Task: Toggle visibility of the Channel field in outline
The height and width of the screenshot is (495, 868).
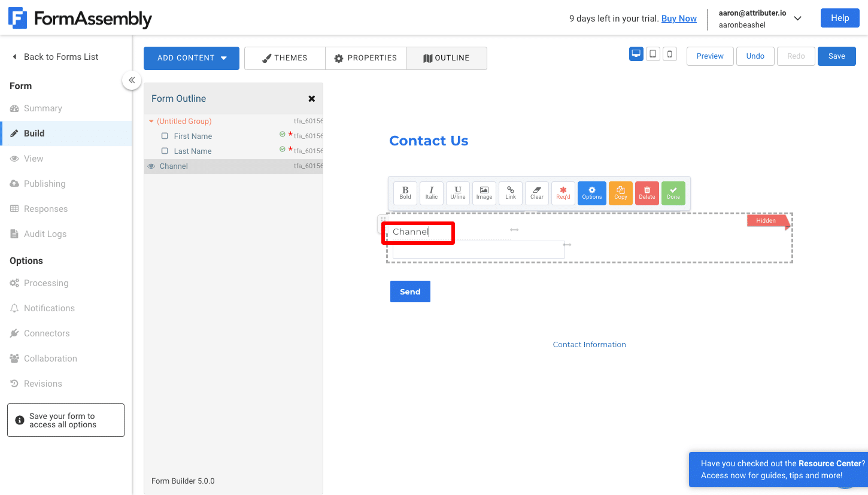Action: pos(151,166)
